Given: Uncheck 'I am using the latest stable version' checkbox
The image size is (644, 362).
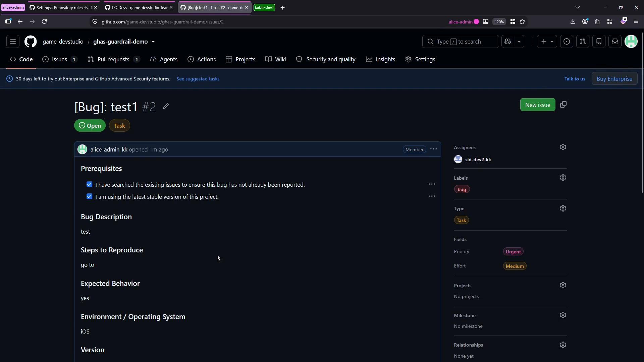Looking at the screenshot, I should tap(89, 196).
